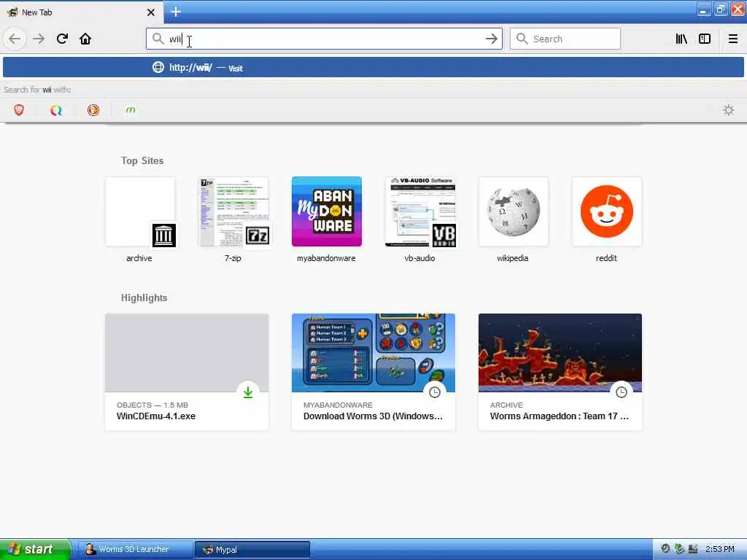Select the Mypal taskbar button
The width and height of the screenshot is (747, 560).
252,550
